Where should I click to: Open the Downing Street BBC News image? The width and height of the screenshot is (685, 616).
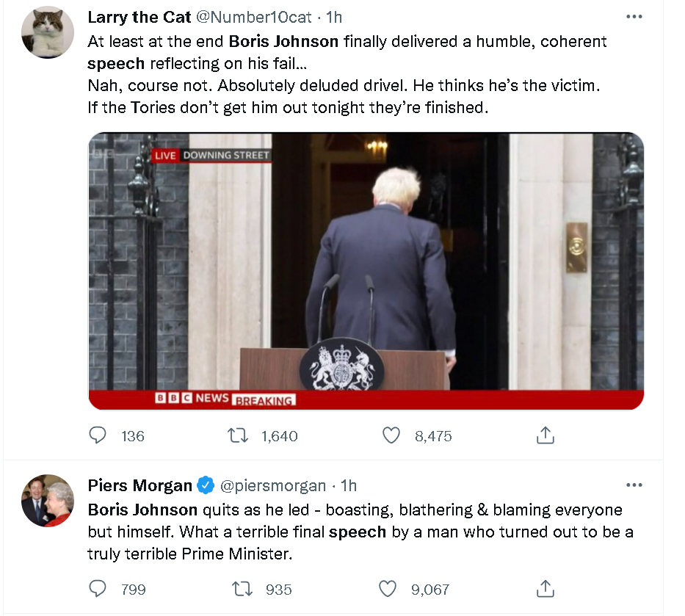pos(366,271)
